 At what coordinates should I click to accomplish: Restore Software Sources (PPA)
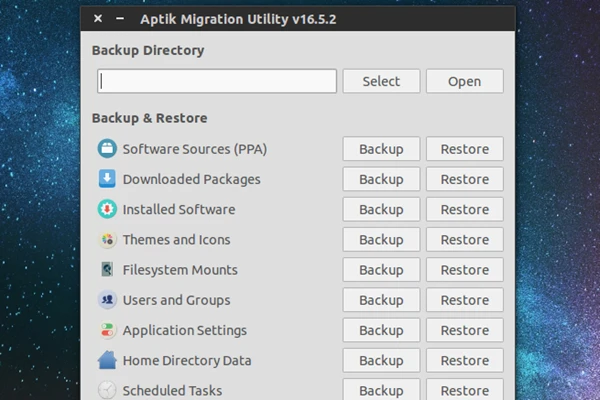pos(465,149)
